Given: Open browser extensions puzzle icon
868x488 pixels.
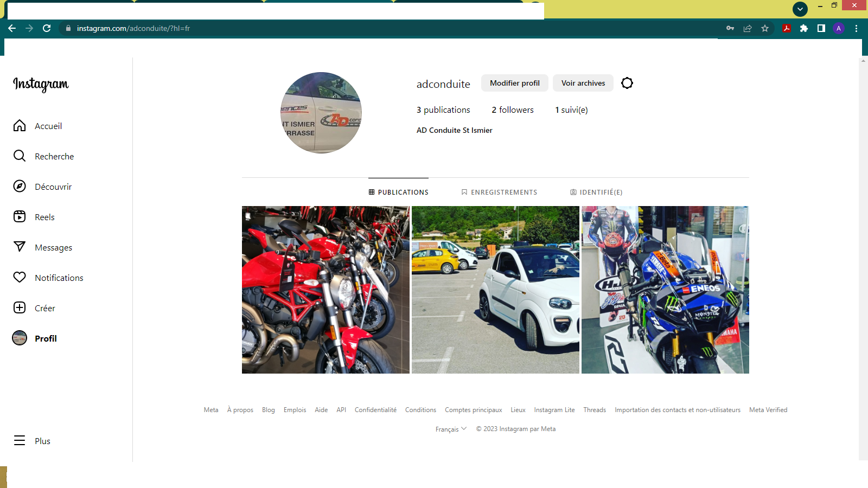Looking at the screenshot, I should coord(804,28).
